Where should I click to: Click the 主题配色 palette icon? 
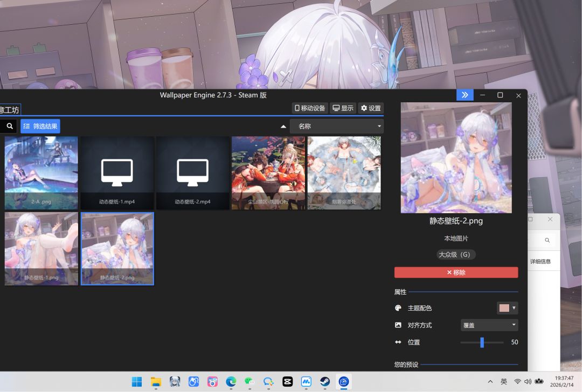(x=398, y=308)
